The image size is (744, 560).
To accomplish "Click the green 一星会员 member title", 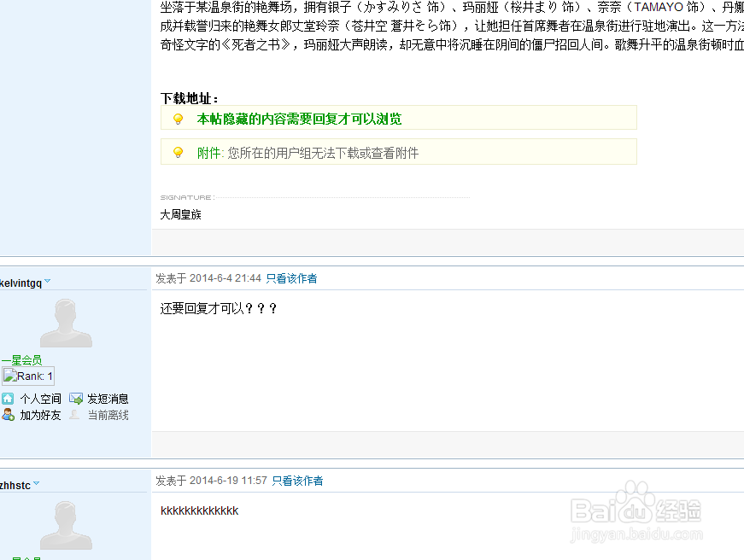I will pos(22,359).
